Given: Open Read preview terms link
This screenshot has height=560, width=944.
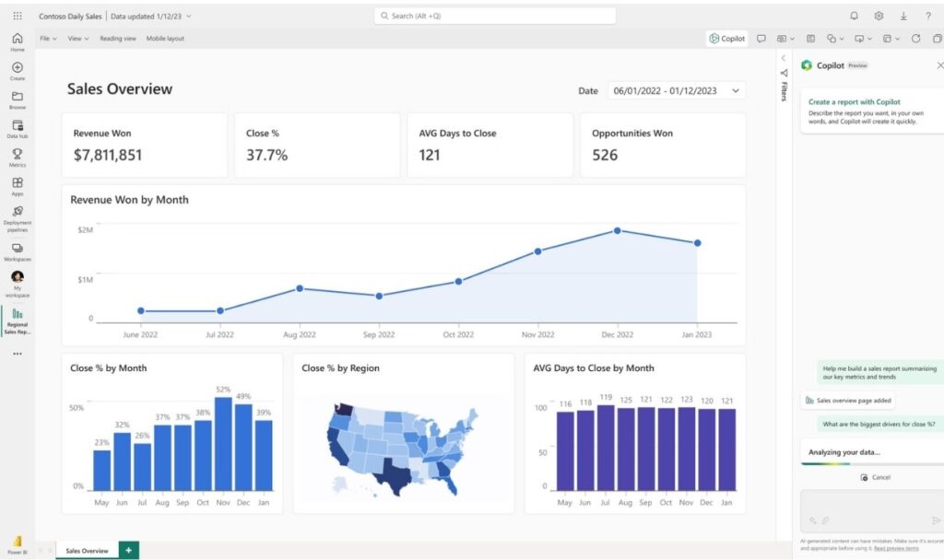Looking at the screenshot, I should tap(896, 549).
